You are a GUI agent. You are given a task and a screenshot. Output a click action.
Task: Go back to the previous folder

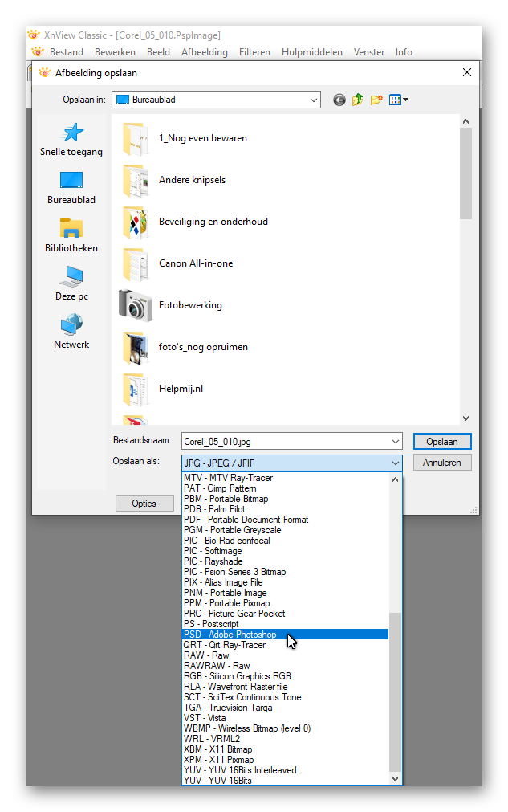[339, 100]
